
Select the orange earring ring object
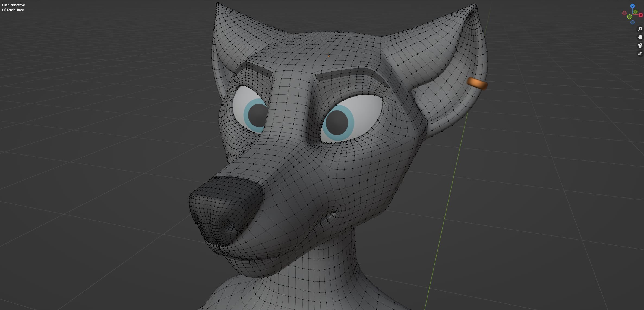(477, 83)
